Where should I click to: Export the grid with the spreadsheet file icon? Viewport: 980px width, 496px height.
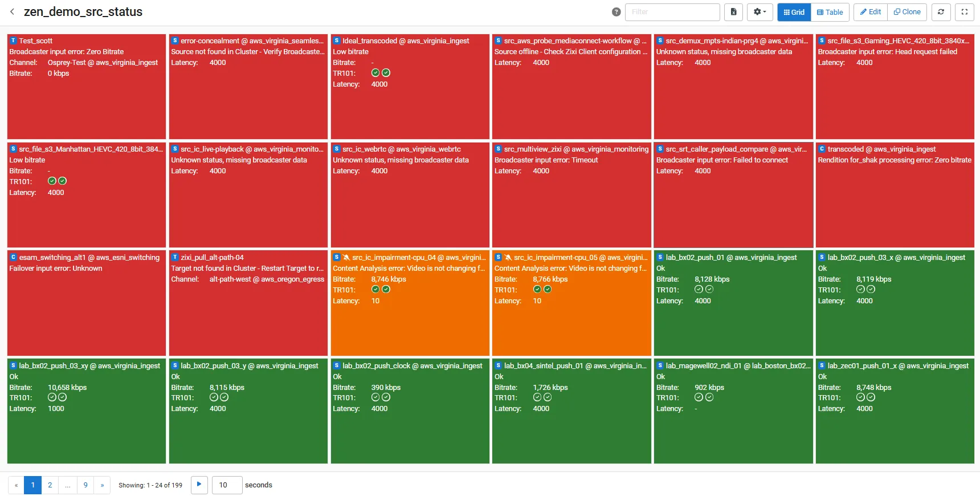click(x=733, y=12)
